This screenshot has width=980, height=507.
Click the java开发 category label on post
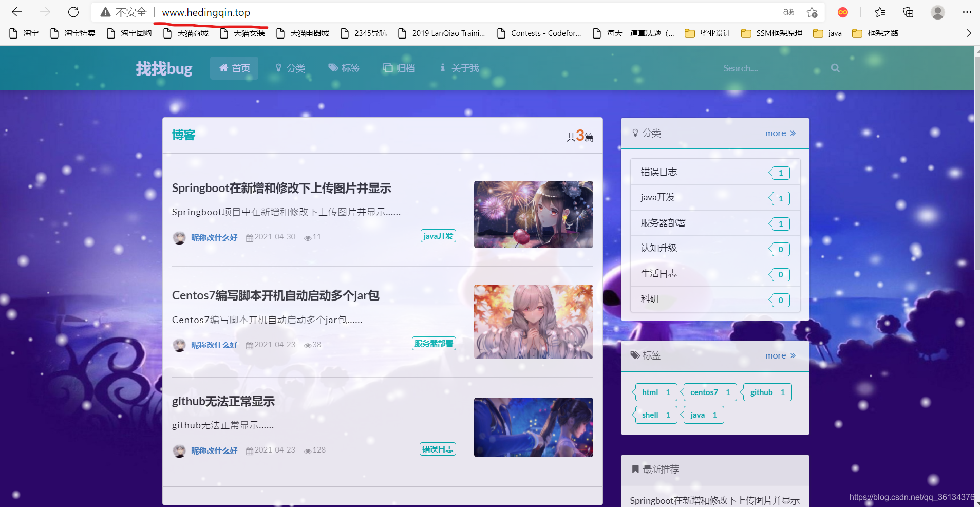point(438,236)
